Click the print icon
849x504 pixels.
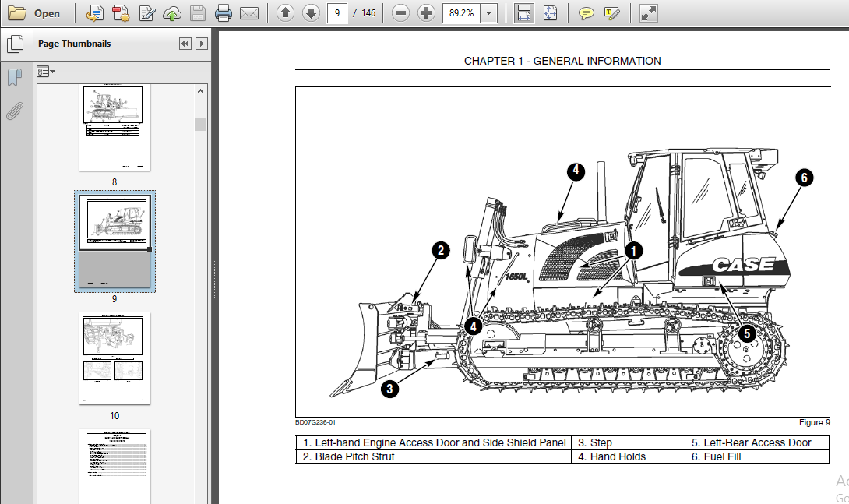(x=223, y=13)
